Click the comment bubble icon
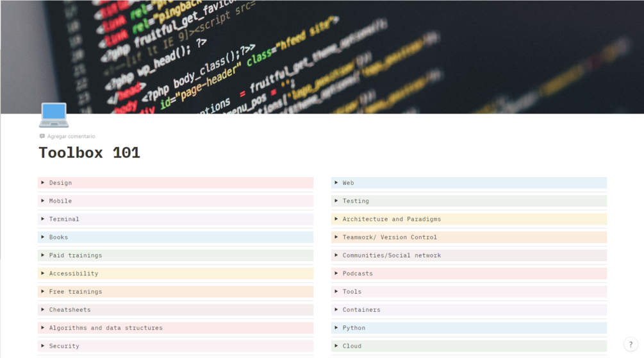This screenshot has width=644, height=358. [42, 136]
